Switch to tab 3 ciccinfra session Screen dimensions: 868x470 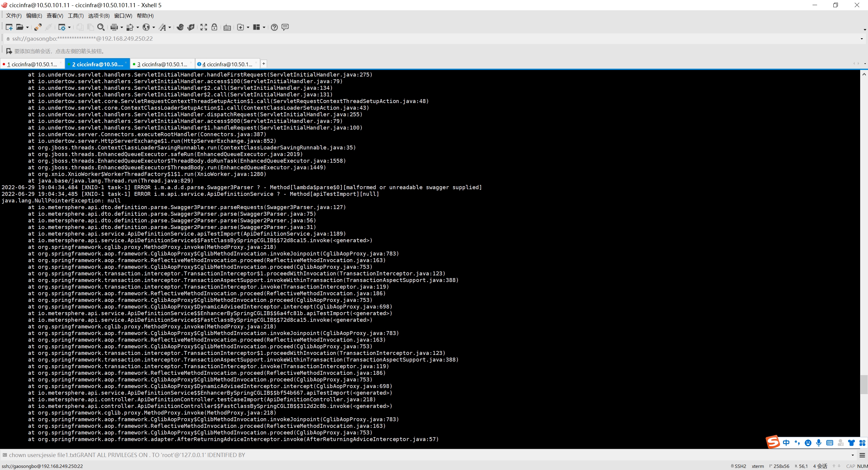(x=162, y=64)
